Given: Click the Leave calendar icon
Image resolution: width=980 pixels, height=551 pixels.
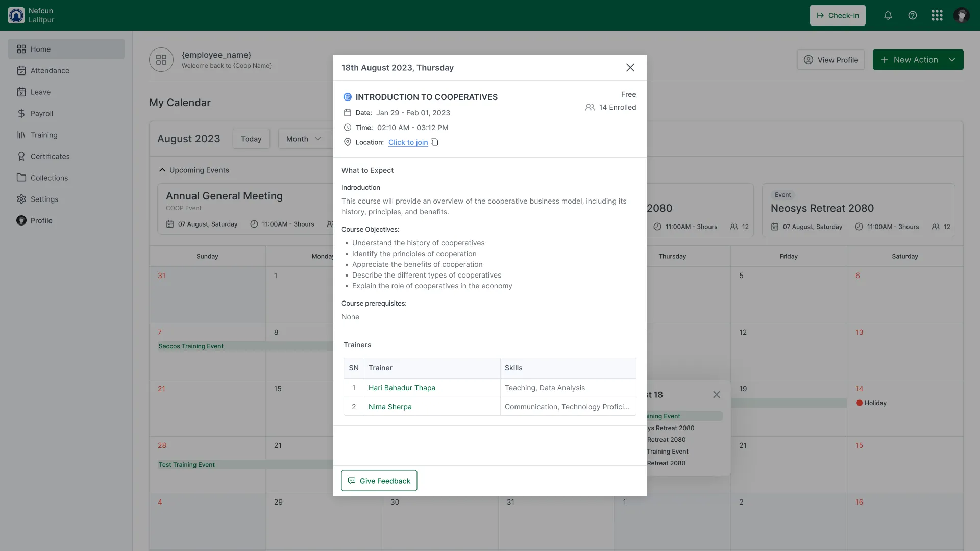Looking at the screenshot, I should point(21,92).
